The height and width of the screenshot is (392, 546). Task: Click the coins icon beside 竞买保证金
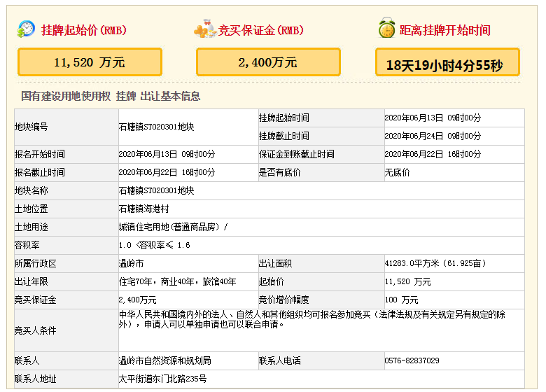[x=205, y=29]
